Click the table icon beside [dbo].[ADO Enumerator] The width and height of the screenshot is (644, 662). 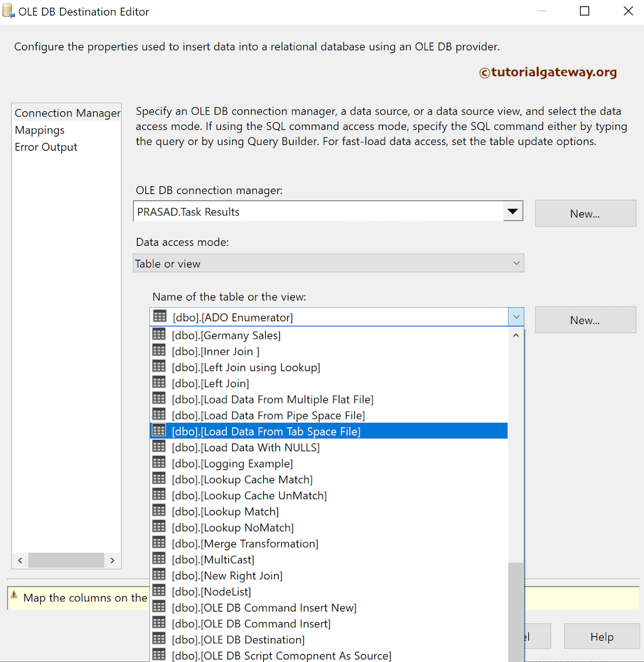(159, 316)
